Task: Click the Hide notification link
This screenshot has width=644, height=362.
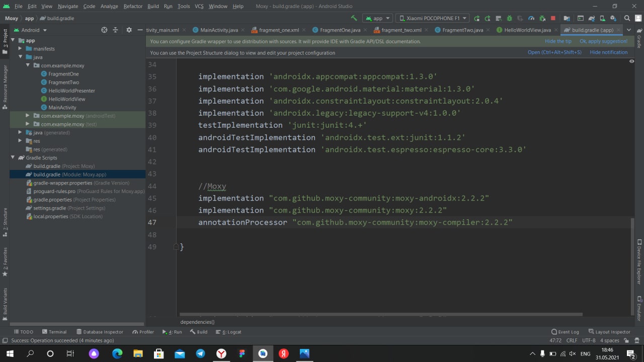Action: pyautogui.click(x=609, y=52)
